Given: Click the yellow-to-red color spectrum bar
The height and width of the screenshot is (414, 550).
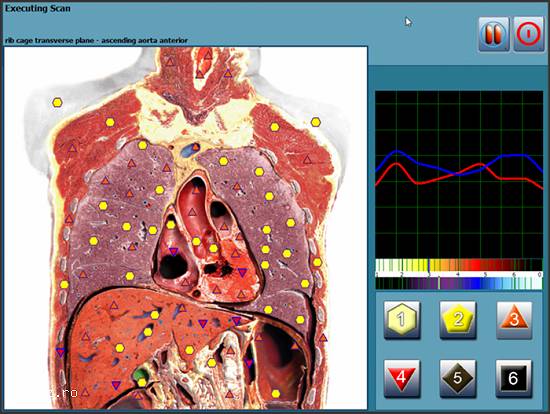Looking at the screenshot, I should 459,265.
